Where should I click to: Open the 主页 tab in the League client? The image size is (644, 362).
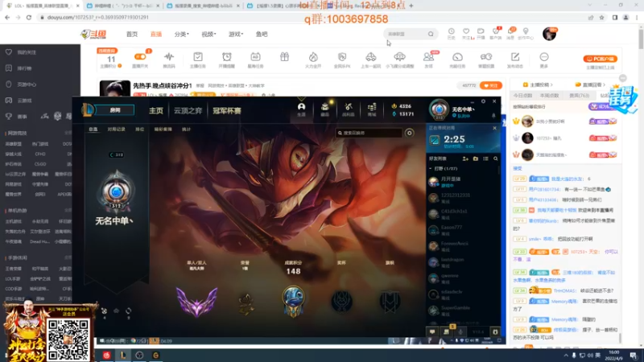point(156,111)
